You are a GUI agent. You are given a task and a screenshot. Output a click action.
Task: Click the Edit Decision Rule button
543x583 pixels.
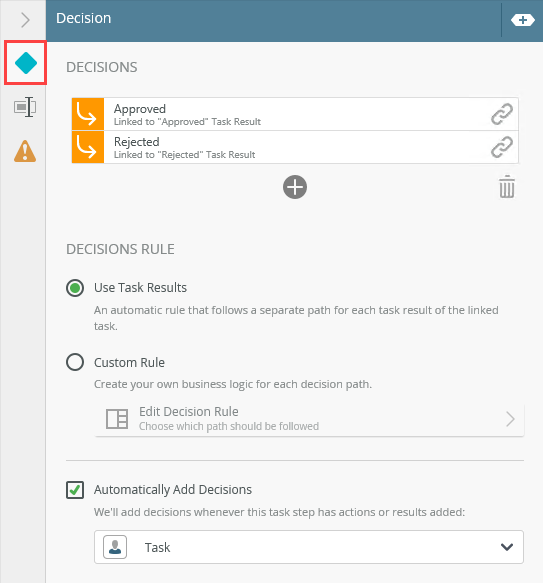pos(309,419)
